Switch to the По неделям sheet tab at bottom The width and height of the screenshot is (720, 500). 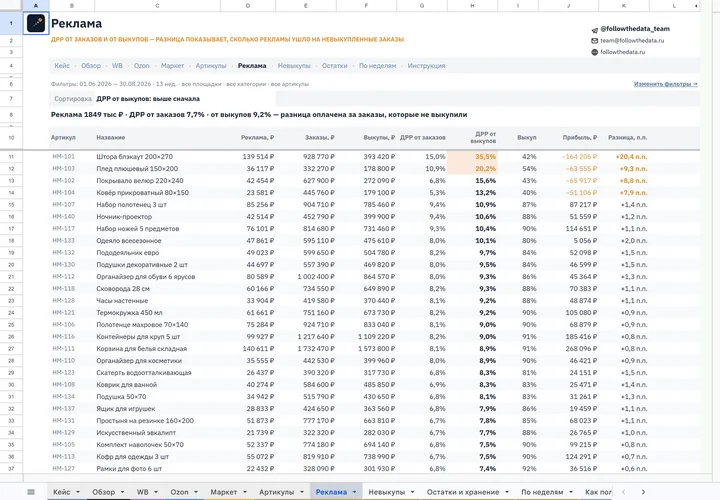[x=542, y=492]
